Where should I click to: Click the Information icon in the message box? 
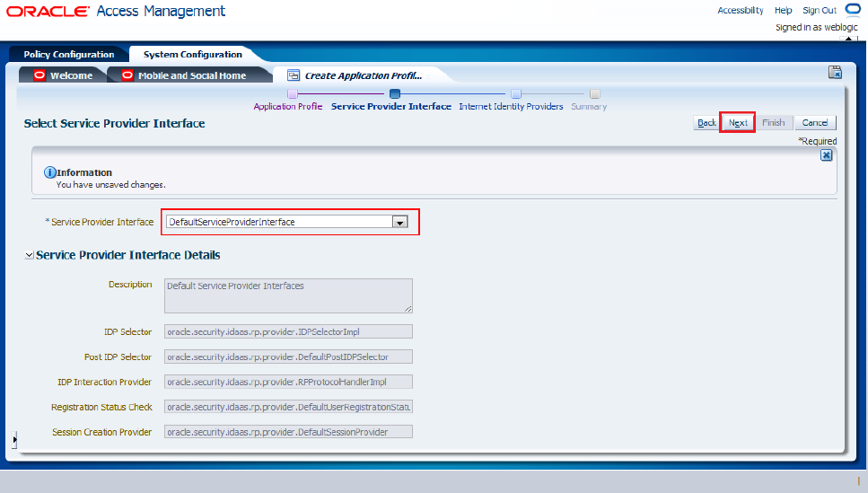[50, 172]
